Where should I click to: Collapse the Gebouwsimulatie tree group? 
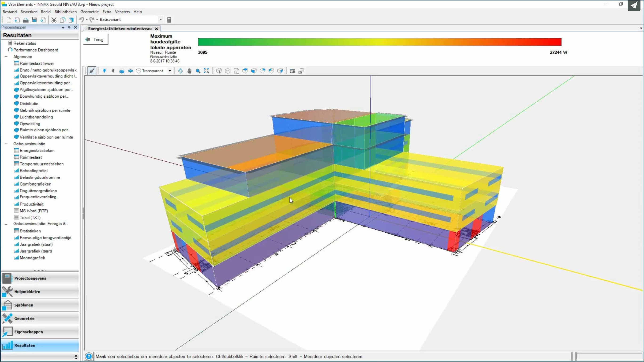(x=6, y=144)
